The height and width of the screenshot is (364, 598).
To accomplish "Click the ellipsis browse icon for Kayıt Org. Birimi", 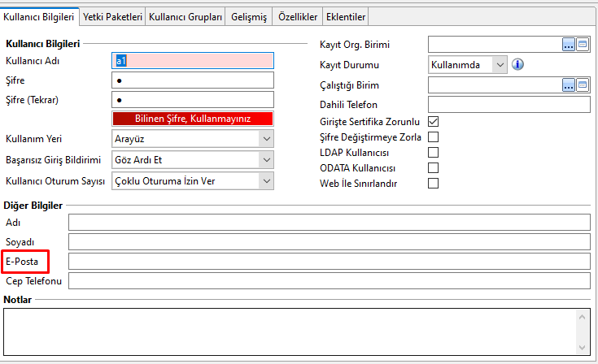I will pyautogui.click(x=569, y=44).
